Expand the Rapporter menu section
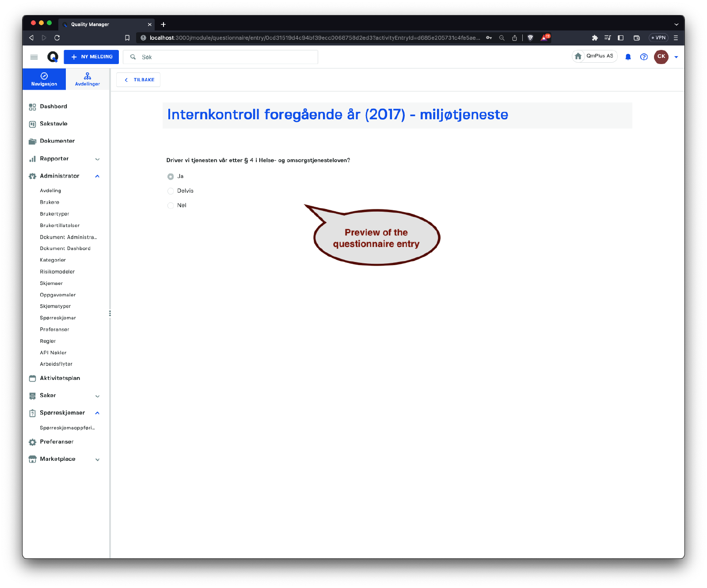 97,159
